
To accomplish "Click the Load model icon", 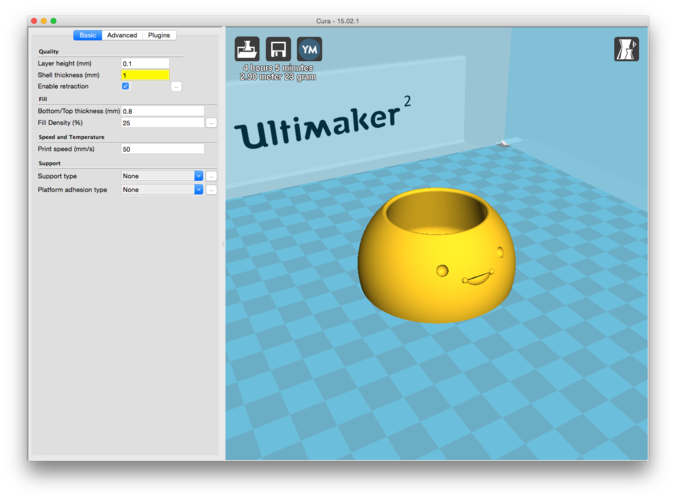I will [x=247, y=49].
